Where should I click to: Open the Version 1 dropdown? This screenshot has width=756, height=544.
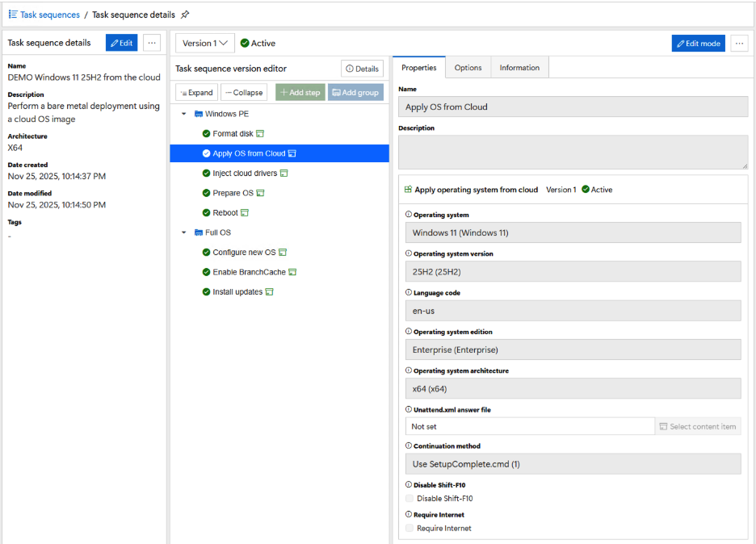tap(204, 44)
